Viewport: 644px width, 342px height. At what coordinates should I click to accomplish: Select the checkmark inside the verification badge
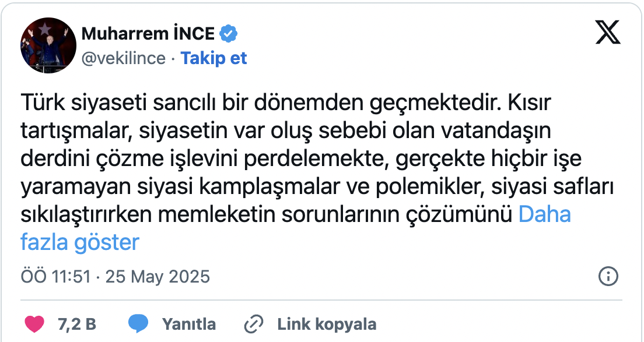click(229, 33)
